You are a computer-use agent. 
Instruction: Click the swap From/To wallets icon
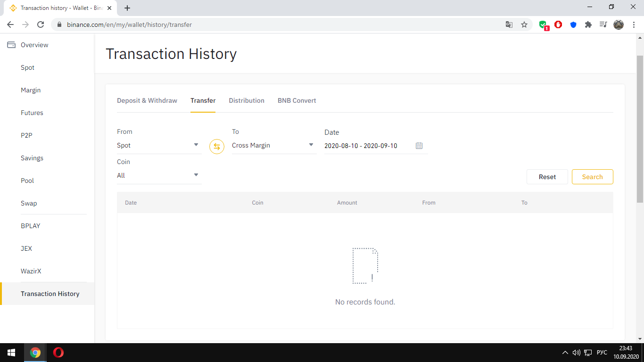pos(216,147)
